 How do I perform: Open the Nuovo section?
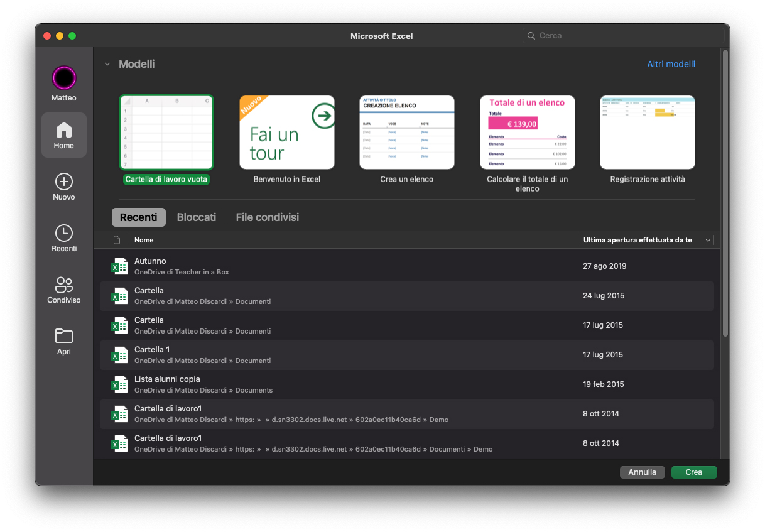click(64, 187)
